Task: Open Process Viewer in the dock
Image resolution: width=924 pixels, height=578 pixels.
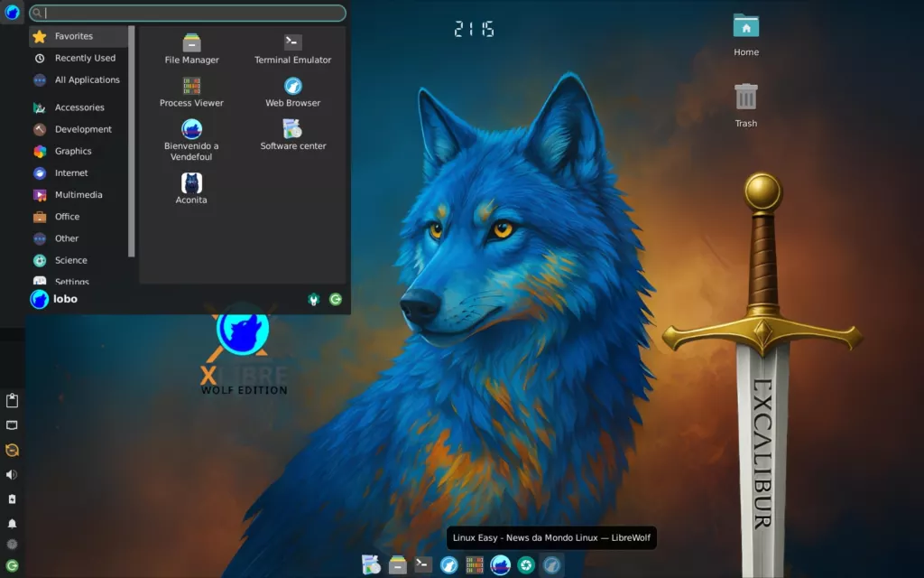Action: coord(475,565)
